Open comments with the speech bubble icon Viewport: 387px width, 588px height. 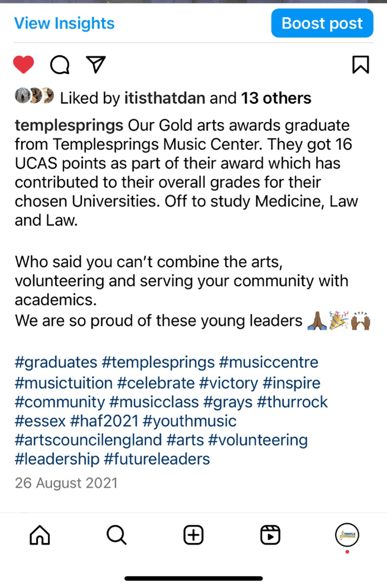point(60,65)
